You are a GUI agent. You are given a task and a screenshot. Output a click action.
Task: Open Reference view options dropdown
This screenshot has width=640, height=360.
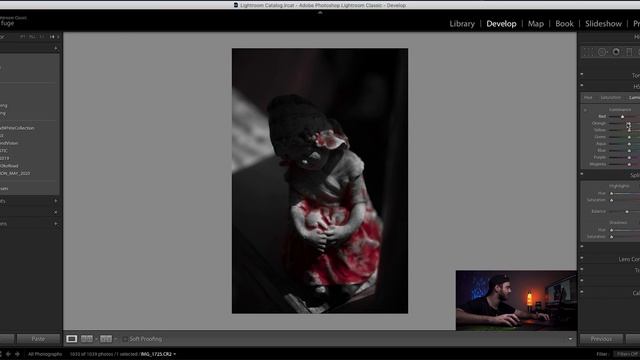[x=96, y=339]
